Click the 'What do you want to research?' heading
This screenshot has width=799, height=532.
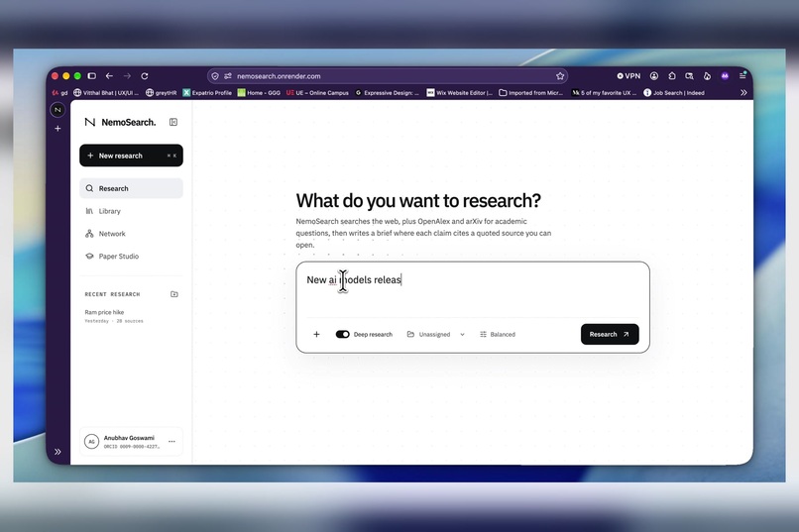pyautogui.click(x=418, y=200)
